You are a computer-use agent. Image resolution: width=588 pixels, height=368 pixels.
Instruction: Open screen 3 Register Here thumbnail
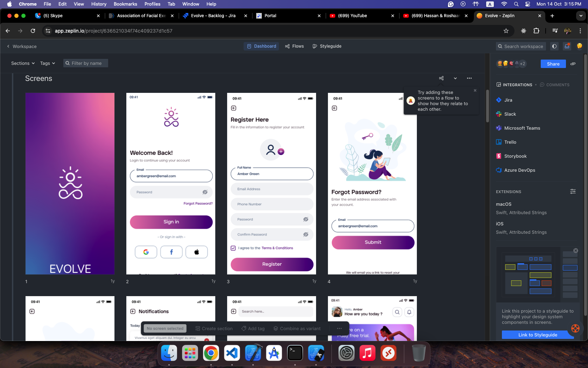click(272, 184)
